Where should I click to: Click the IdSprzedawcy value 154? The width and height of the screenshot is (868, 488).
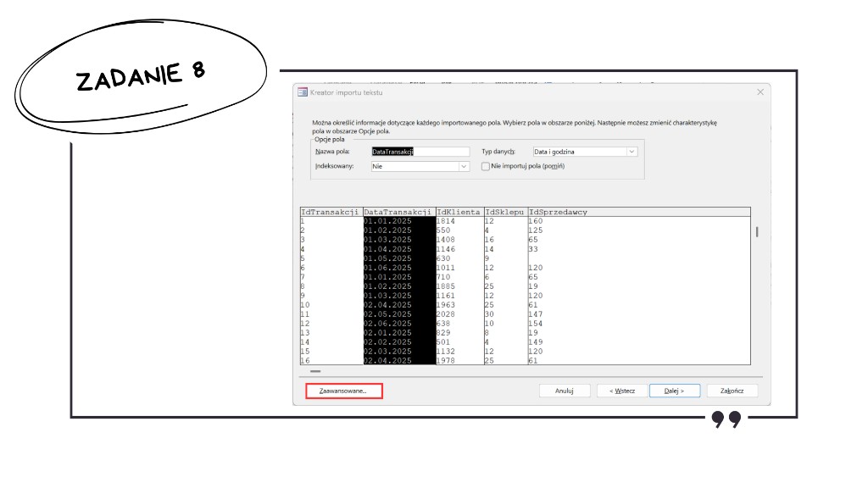536,324
